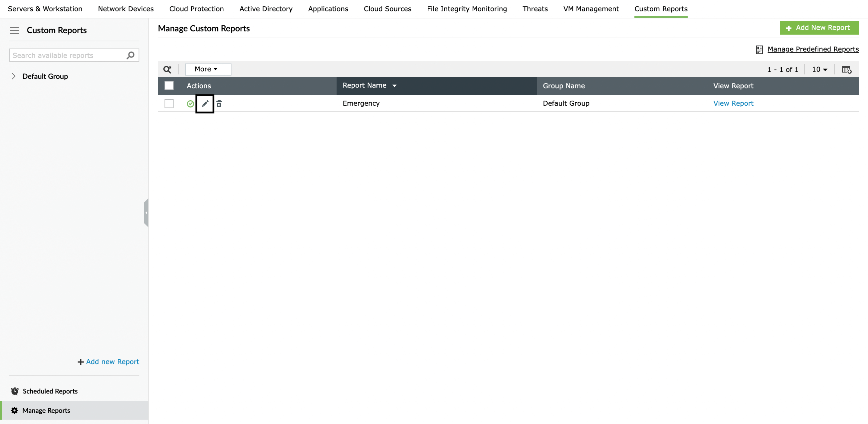Open the File Integrity Monitoring tab
Screen dimensions: 868x424
pos(466,9)
